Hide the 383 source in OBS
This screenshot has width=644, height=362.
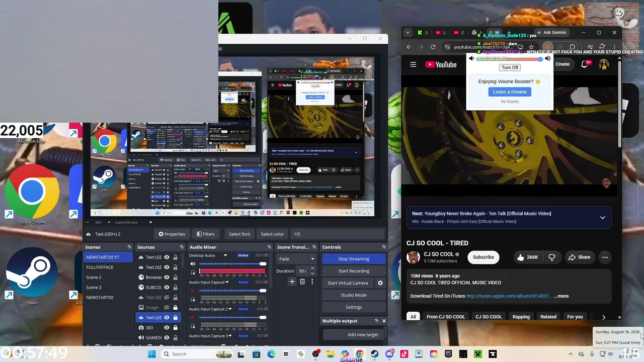pos(167,327)
